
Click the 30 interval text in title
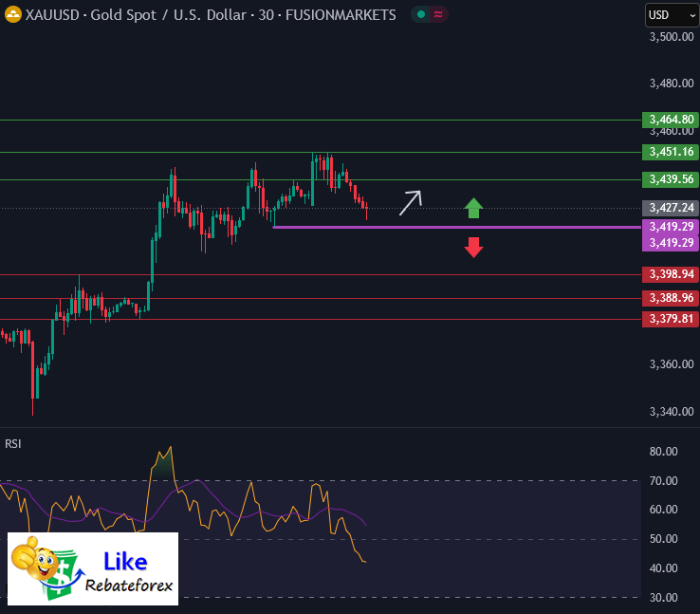point(267,15)
